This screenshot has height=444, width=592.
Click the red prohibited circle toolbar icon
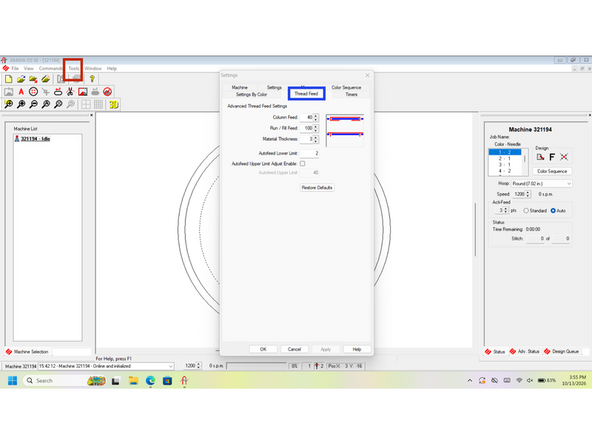coord(108,92)
